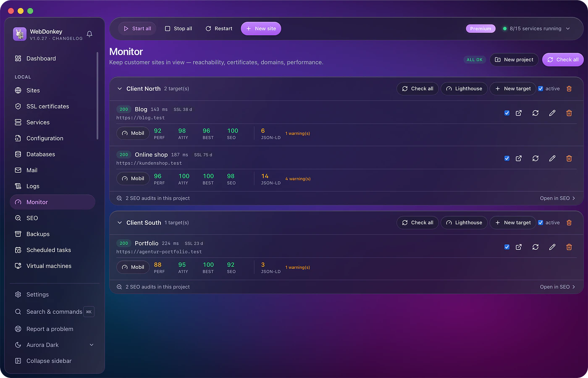Edit the Online shop target
This screenshot has width=588, height=378.
click(x=552, y=158)
